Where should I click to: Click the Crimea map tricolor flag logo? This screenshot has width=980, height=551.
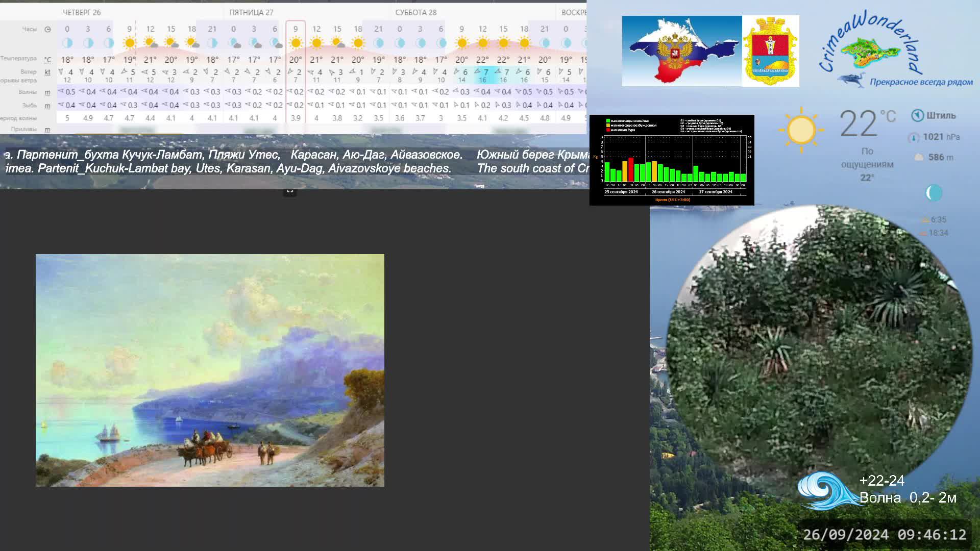(681, 51)
